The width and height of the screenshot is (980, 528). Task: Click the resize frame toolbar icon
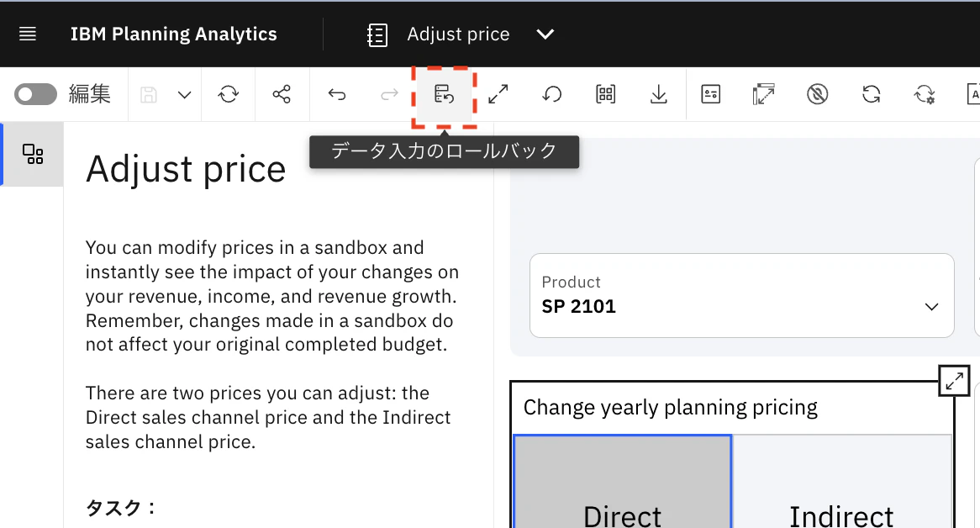764,94
